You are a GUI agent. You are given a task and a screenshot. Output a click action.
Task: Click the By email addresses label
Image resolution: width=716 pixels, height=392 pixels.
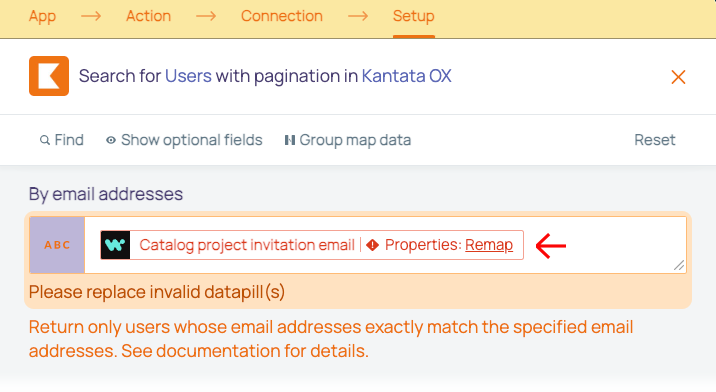105,194
